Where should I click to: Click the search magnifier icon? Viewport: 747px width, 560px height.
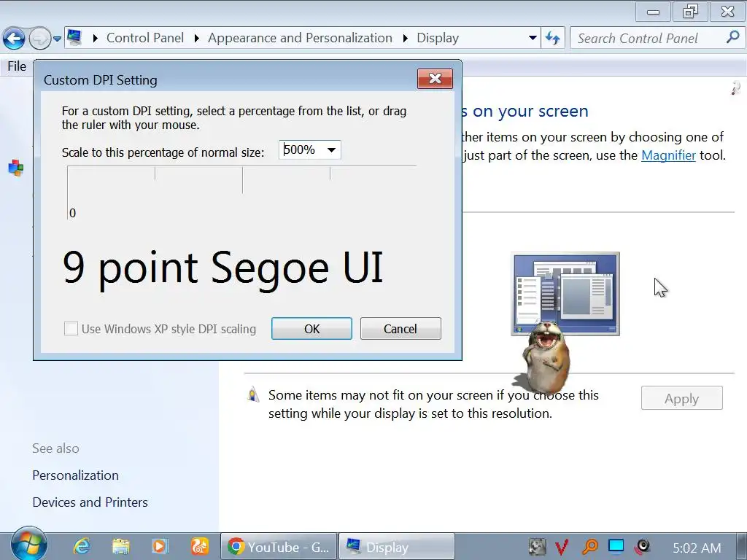click(732, 37)
